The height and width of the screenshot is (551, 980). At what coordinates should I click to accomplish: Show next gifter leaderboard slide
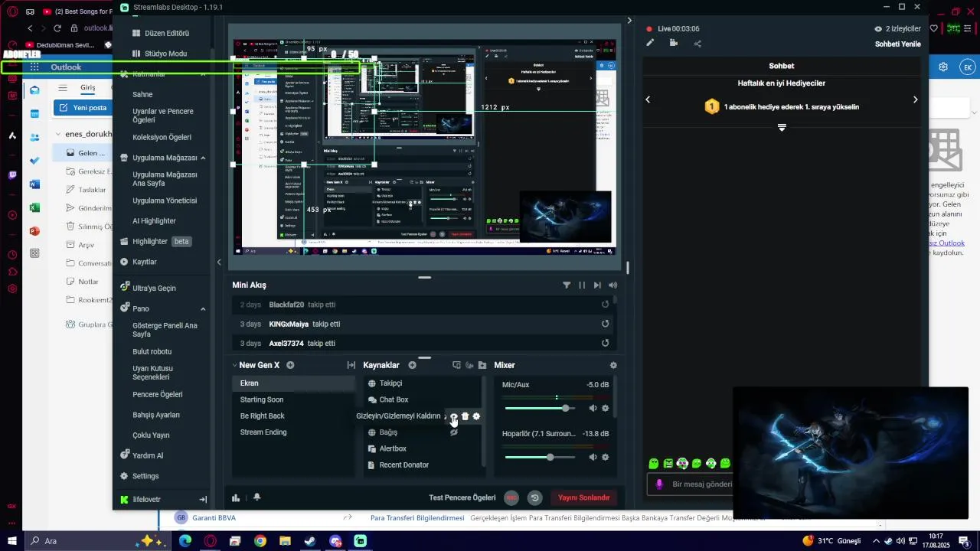coord(915,99)
